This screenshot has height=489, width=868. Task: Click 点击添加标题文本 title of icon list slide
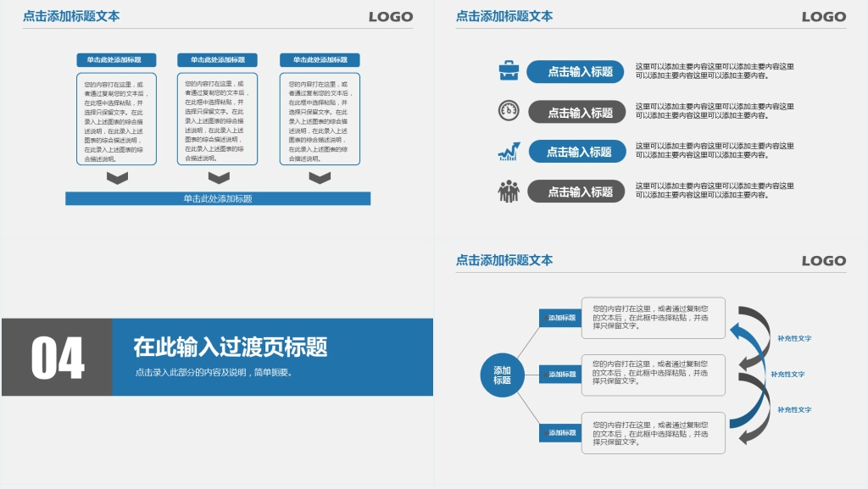(x=504, y=16)
